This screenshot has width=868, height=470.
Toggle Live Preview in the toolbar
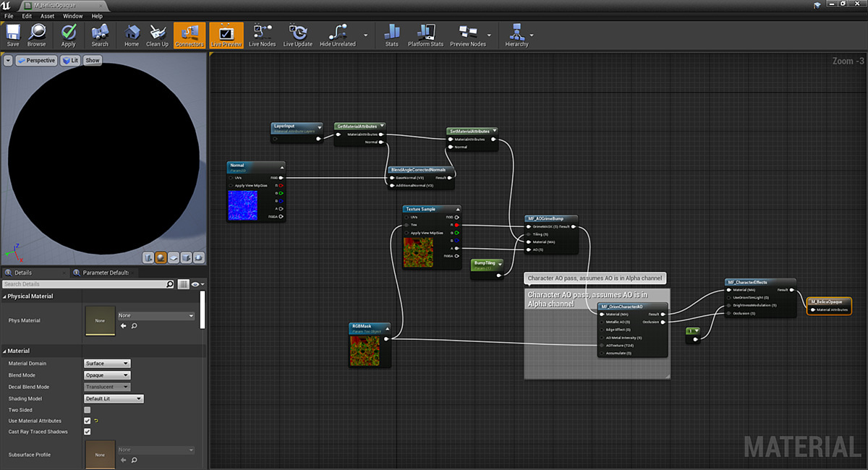[226, 34]
